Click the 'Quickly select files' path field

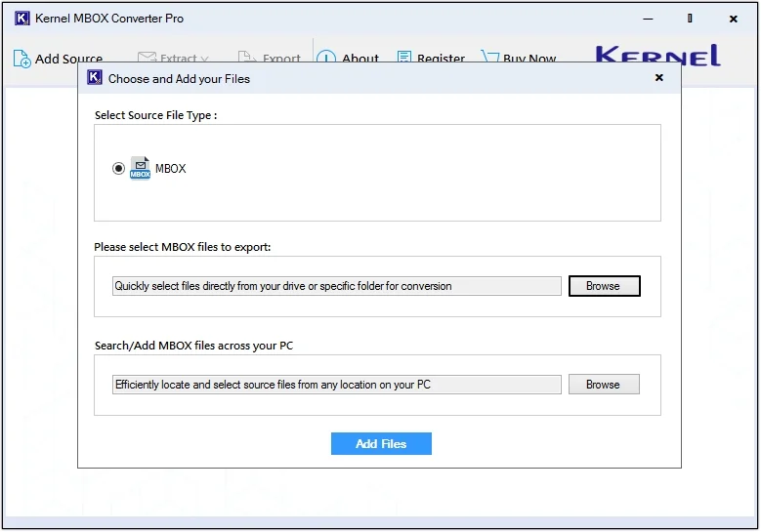[337, 286]
